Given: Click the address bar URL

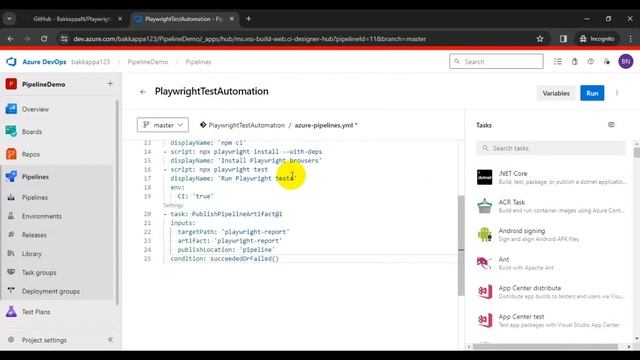Looking at the screenshot, I should pyautogui.click(x=250, y=39).
